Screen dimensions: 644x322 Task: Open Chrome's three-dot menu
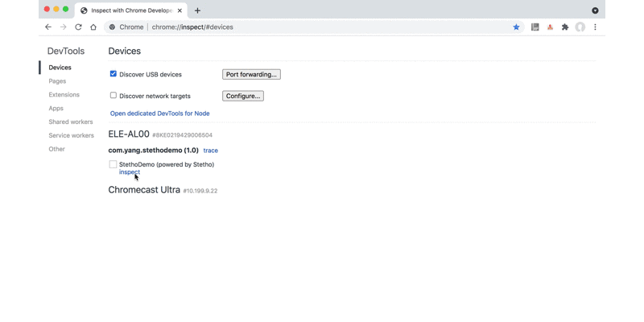(595, 27)
